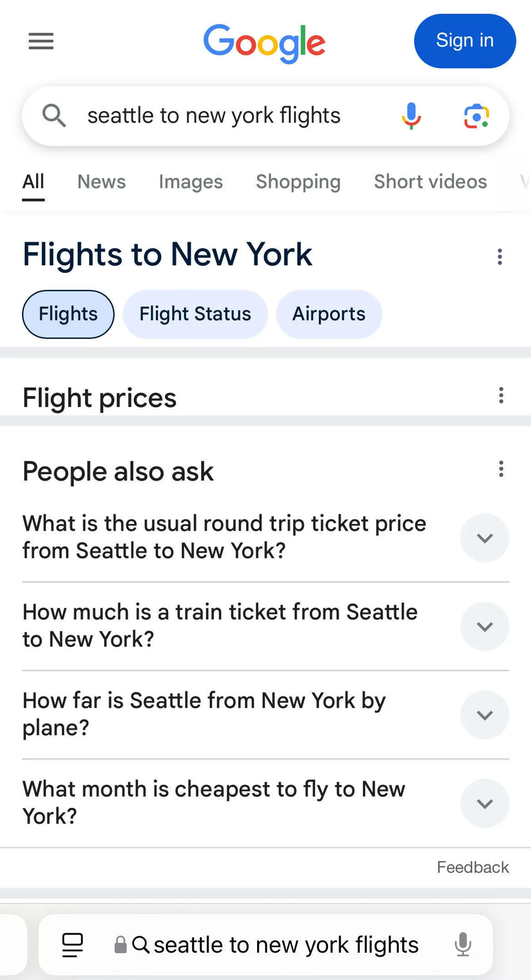Select the Flight Status chip
The height and width of the screenshot is (980, 531).
coord(195,314)
